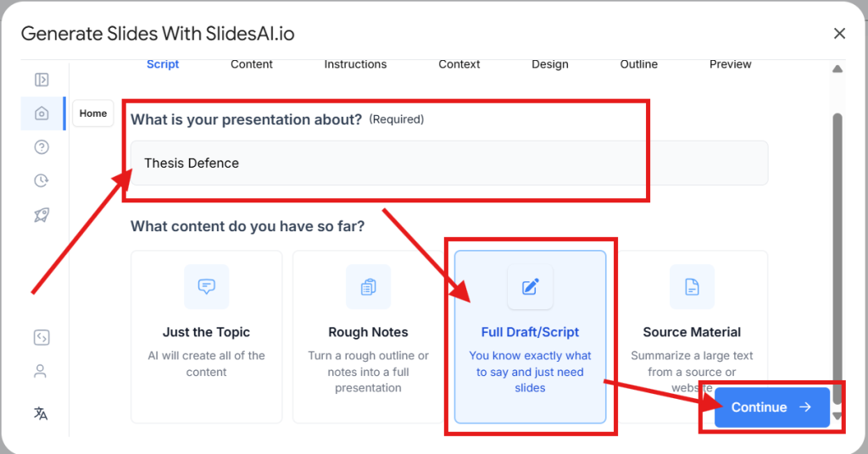Open the user account profile icon
The image size is (868, 454).
(41, 371)
